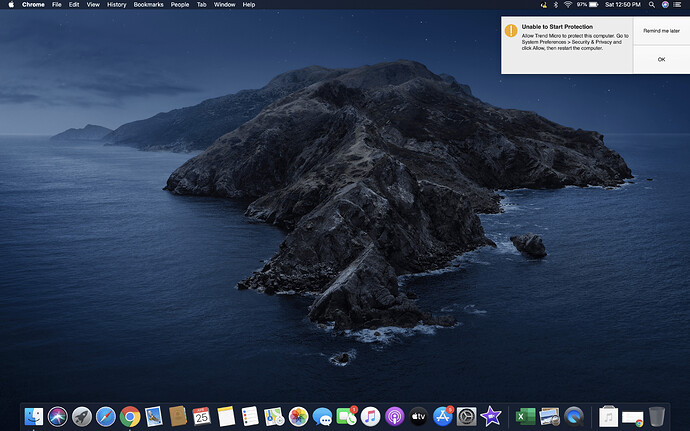
Task: Launch Siri from the dock
Action: coord(58,416)
